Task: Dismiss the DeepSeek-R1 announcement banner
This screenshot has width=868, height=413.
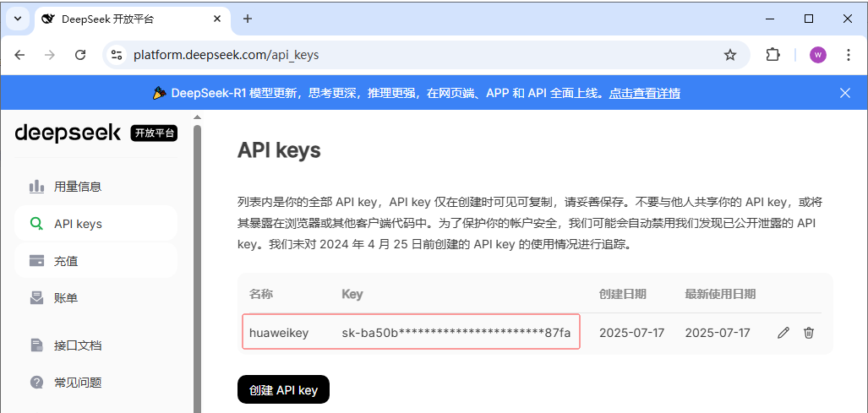Action: click(x=844, y=93)
